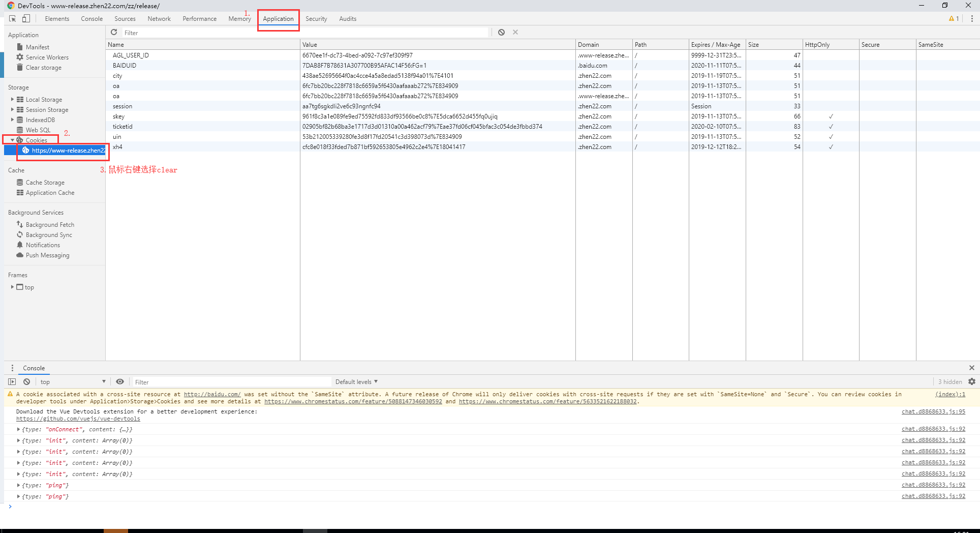
Task: Clear the console with the block icon
Action: coord(26,381)
